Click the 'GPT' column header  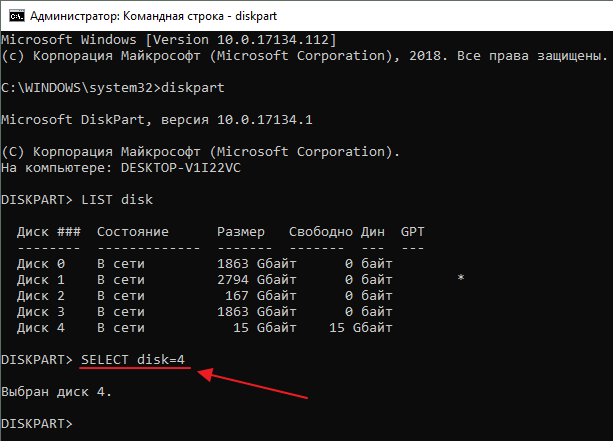click(412, 232)
